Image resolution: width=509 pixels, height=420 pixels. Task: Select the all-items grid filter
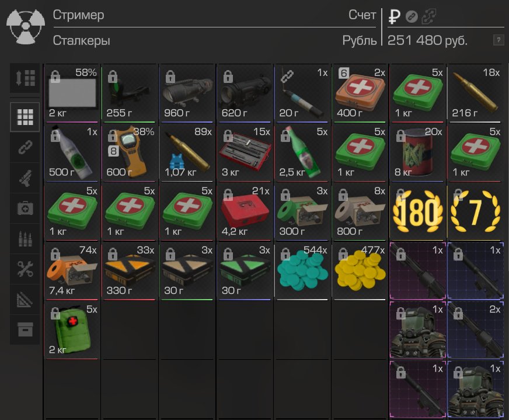coord(25,117)
